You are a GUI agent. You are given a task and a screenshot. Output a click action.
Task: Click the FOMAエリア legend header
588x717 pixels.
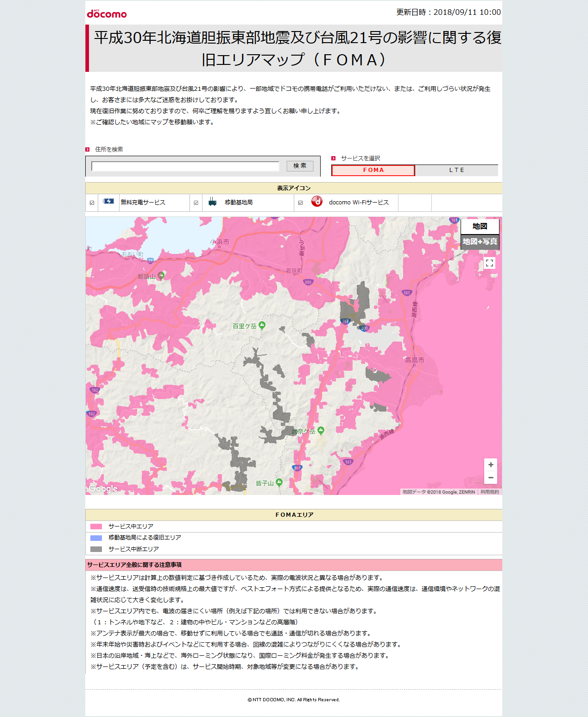click(294, 515)
